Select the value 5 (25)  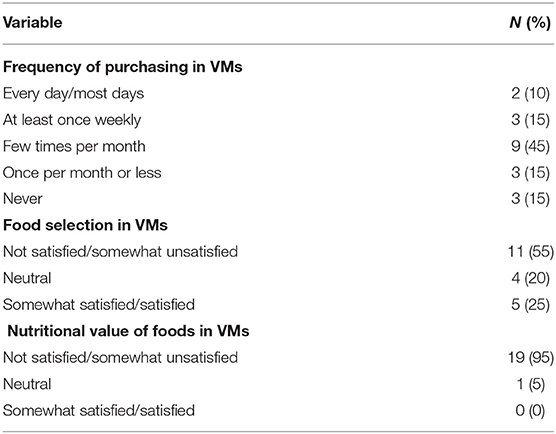coord(531,305)
